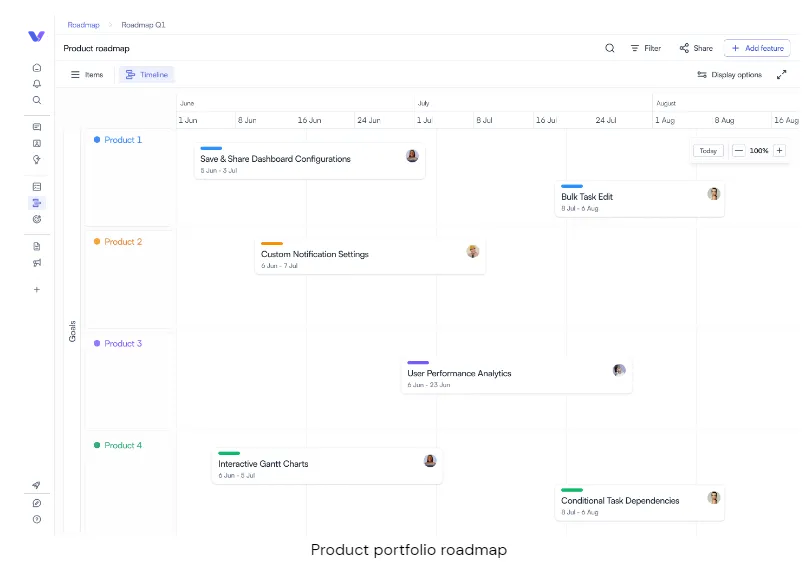Click the plus icon in the sidebar
The image size is (811, 572).
(37, 290)
